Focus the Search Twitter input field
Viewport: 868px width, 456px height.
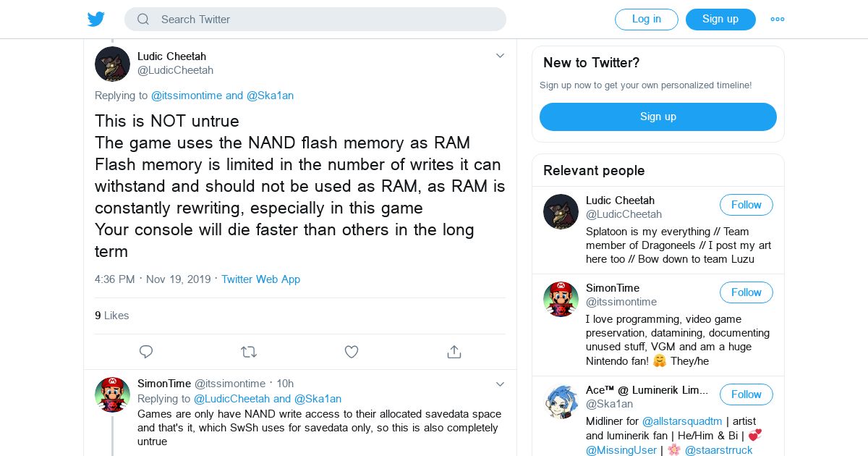click(x=325, y=20)
